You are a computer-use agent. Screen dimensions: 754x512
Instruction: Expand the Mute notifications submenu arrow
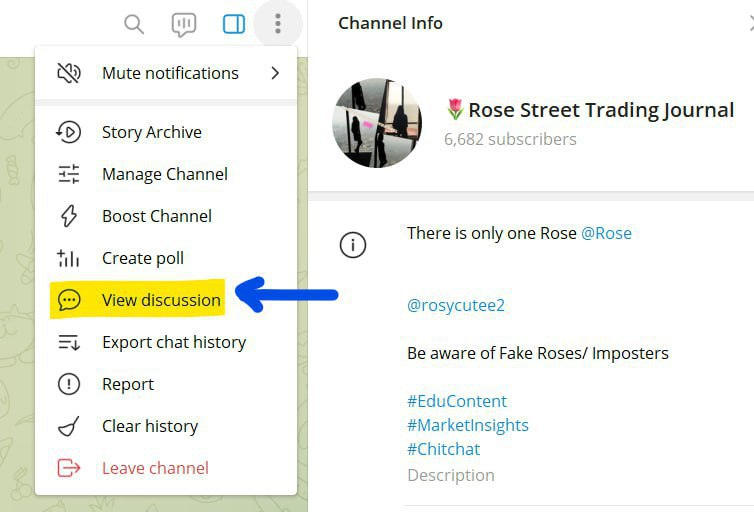[275, 73]
